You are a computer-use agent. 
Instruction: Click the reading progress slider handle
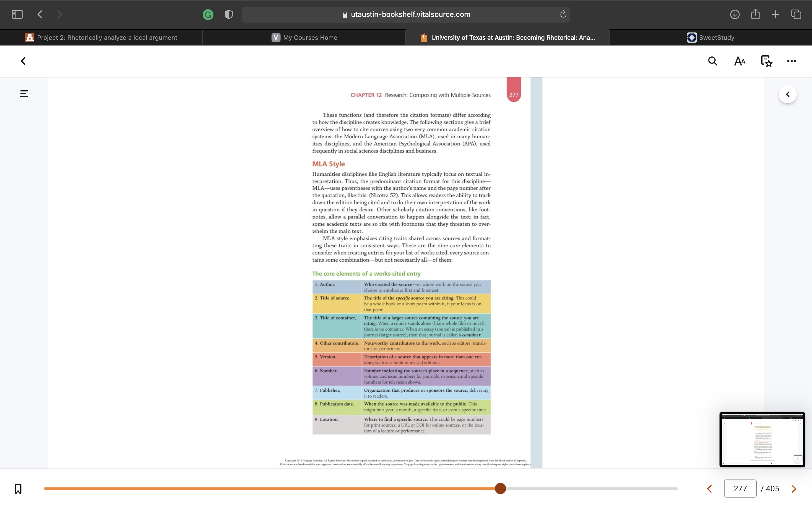tap(500, 489)
